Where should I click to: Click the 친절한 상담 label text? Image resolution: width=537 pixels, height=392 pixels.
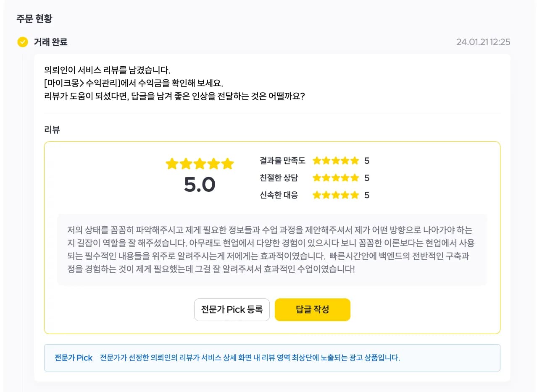click(x=279, y=178)
